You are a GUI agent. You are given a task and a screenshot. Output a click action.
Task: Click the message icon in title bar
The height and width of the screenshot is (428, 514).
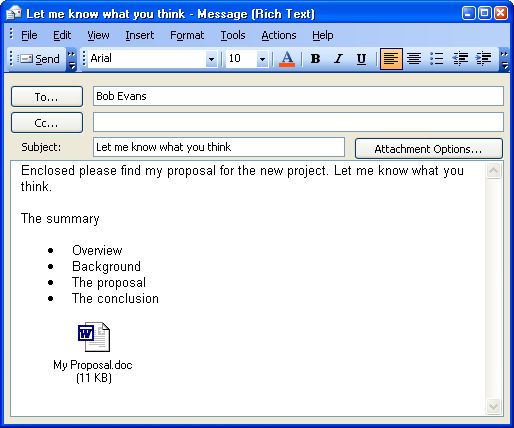(14, 13)
